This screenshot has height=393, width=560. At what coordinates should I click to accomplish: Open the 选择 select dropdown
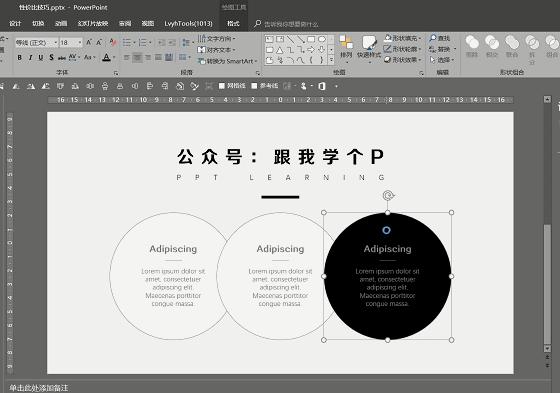[x=442, y=60]
